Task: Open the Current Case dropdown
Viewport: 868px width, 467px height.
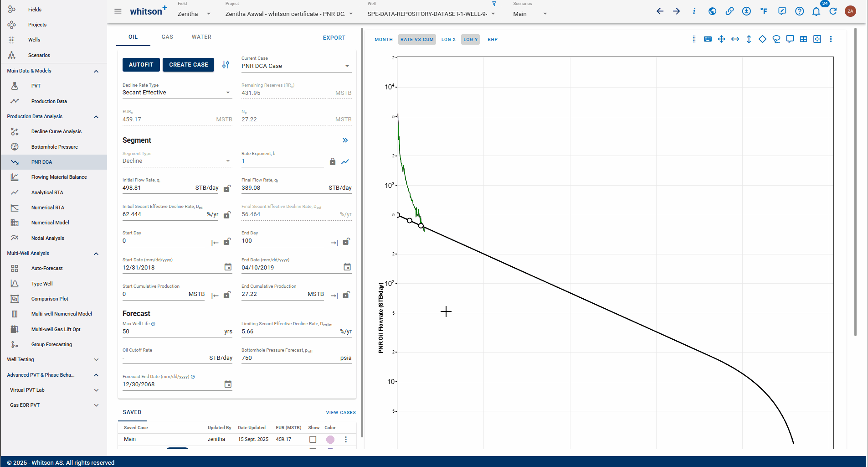Action: (296, 66)
